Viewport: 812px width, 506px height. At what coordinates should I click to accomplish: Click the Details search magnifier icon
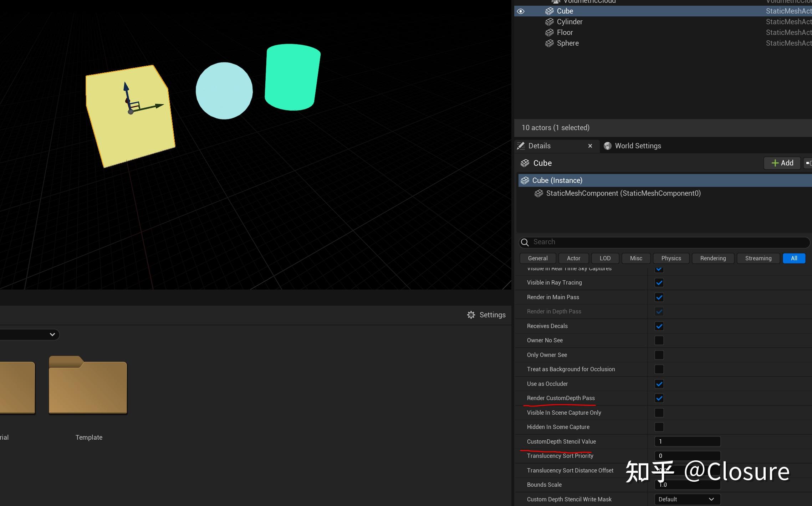click(525, 242)
